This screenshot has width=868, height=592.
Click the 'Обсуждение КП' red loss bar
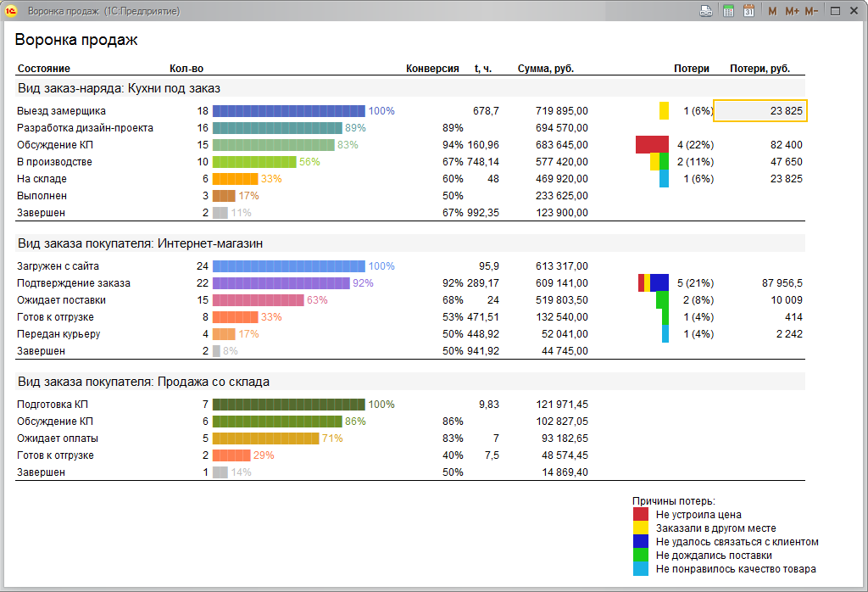(652, 145)
